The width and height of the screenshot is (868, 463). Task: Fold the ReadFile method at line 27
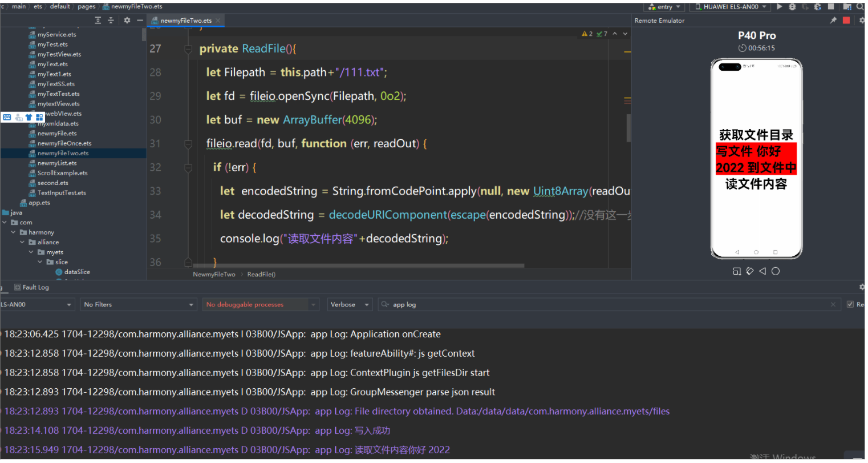[x=188, y=49]
